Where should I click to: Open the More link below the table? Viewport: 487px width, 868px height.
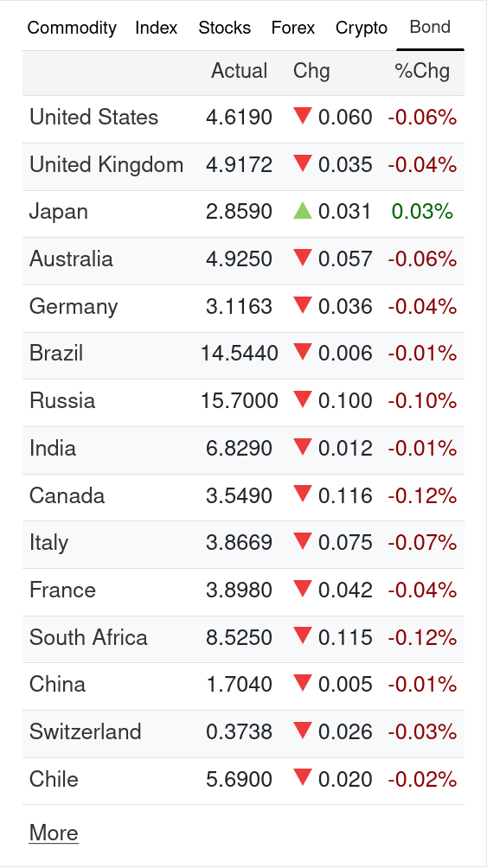point(54,833)
